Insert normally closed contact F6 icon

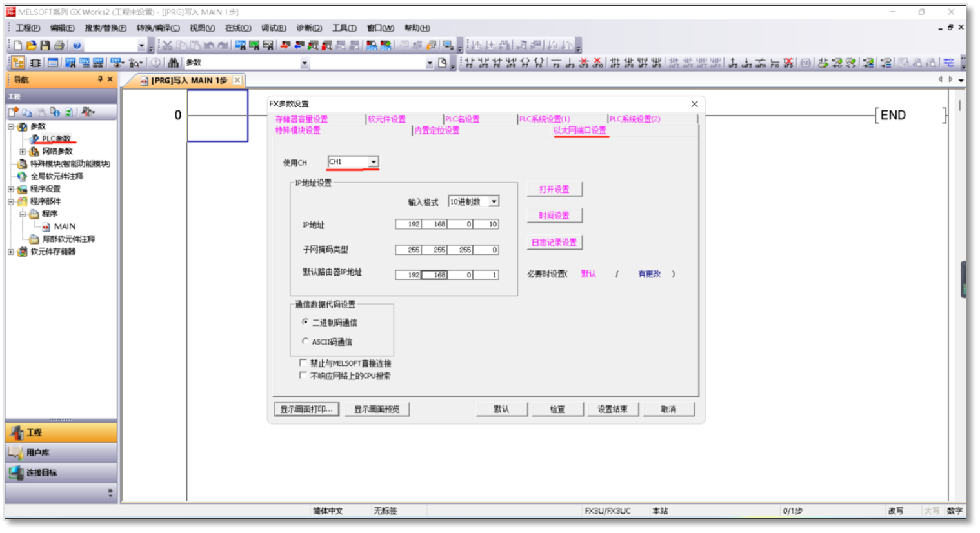click(497, 63)
